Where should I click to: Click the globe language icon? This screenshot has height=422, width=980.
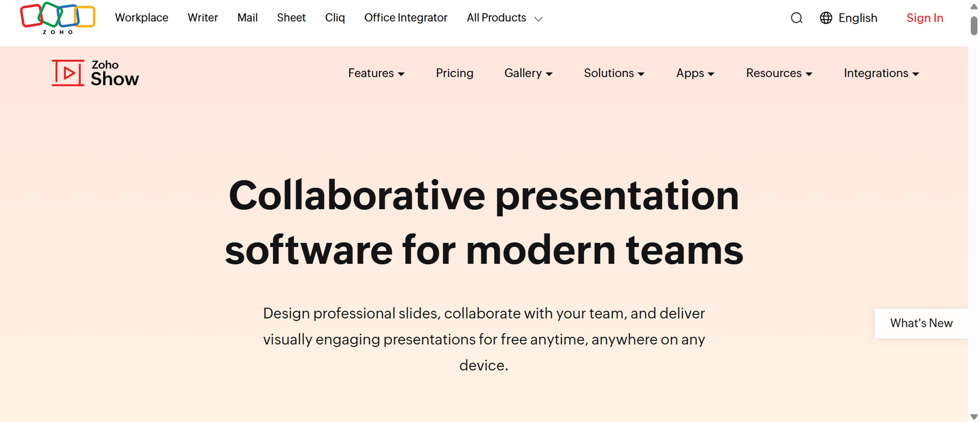(826, 18)
